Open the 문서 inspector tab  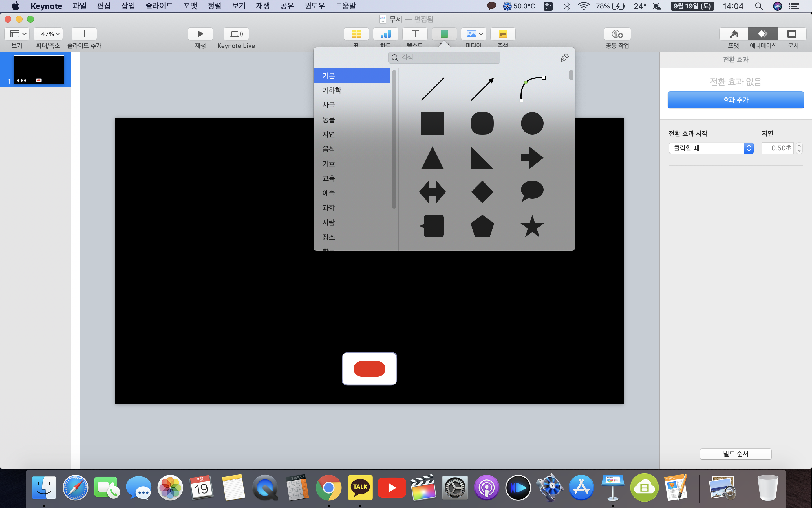coord(792,34)
